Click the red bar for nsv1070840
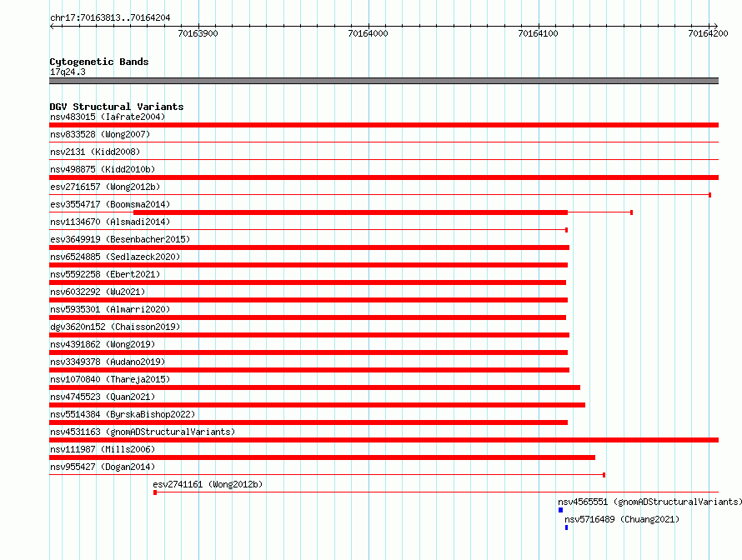The width and height of the screenshot is (742, 560). 314,387
